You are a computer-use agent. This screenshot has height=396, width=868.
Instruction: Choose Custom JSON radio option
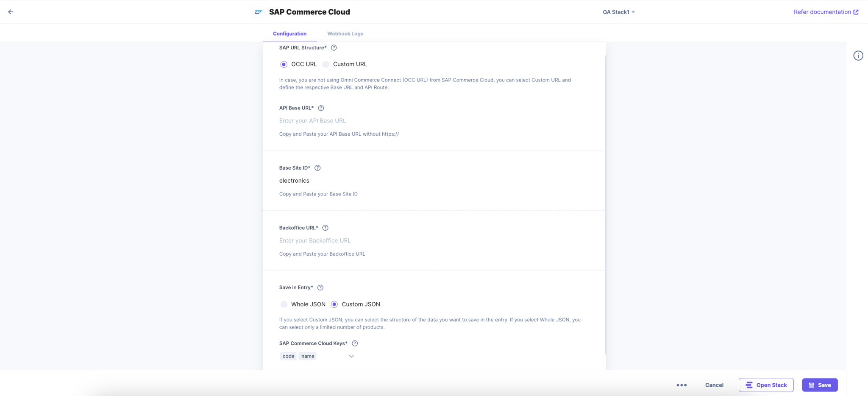tap(334, 304)
